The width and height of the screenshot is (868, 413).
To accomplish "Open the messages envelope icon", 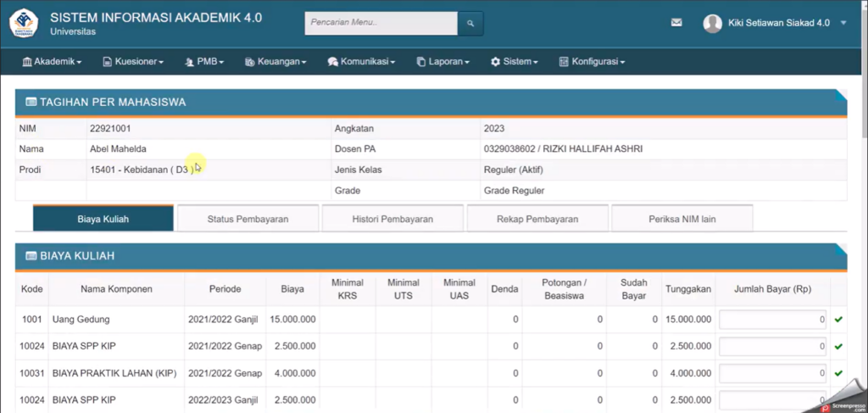I will (x=676, y=23).
